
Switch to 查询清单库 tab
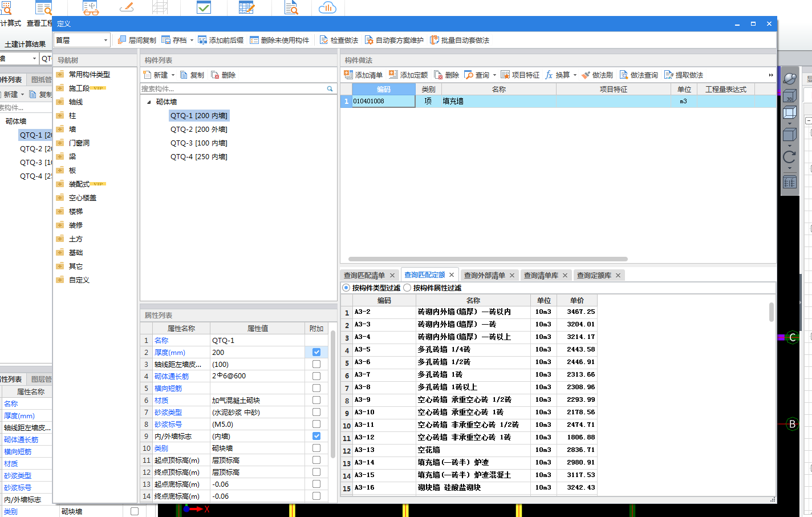[541, 275]
